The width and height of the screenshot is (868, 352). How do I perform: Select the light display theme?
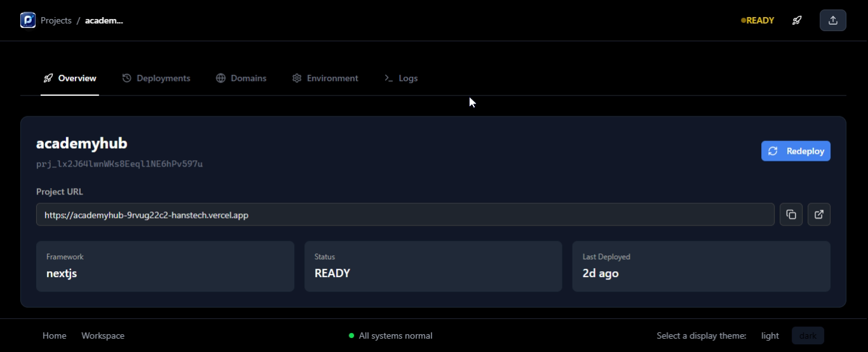point(770,335)
